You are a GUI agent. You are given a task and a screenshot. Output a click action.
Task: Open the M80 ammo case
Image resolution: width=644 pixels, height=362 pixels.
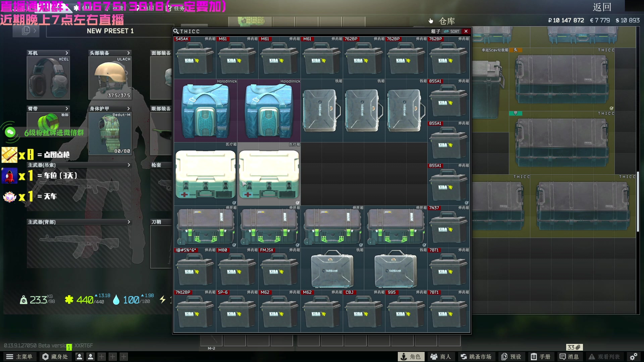pyautogui.click(x=237, y=269)
